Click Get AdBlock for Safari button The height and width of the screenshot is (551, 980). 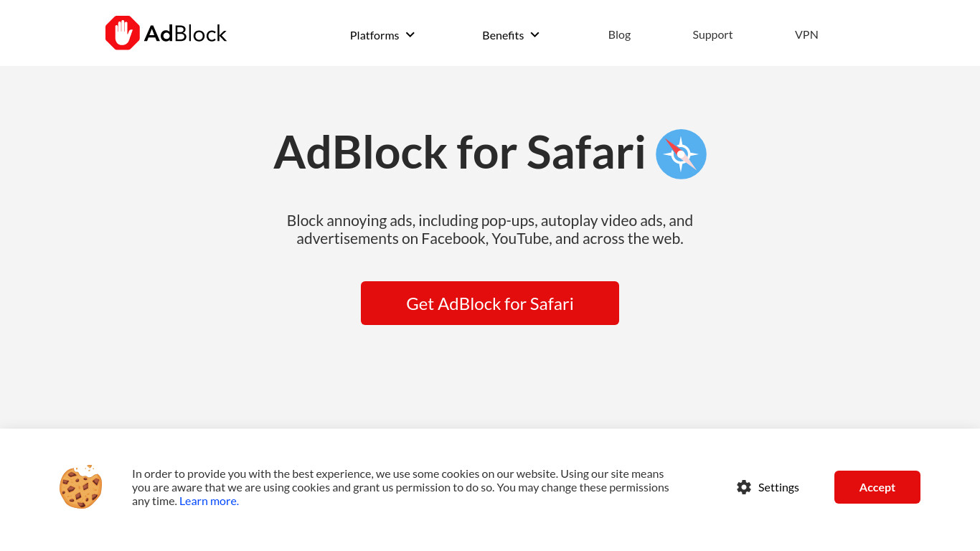point(490,303)
